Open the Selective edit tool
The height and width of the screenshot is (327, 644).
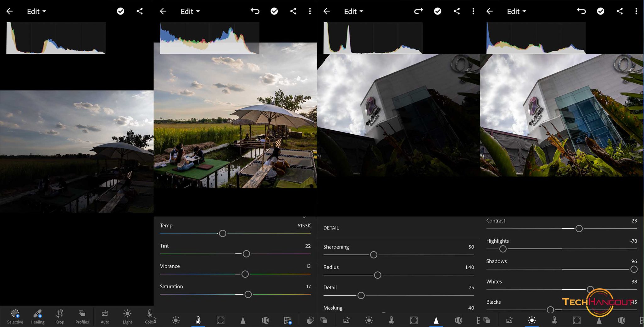(x=15, y=317)
